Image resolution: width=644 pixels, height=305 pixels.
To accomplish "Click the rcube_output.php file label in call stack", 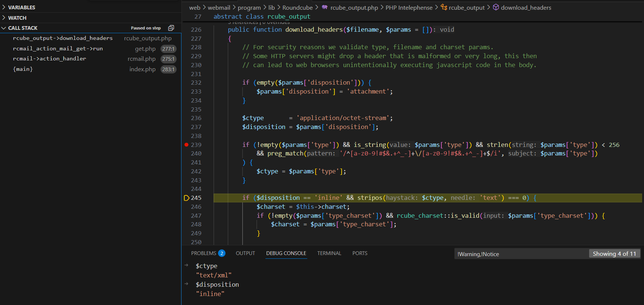I will 148,38.
